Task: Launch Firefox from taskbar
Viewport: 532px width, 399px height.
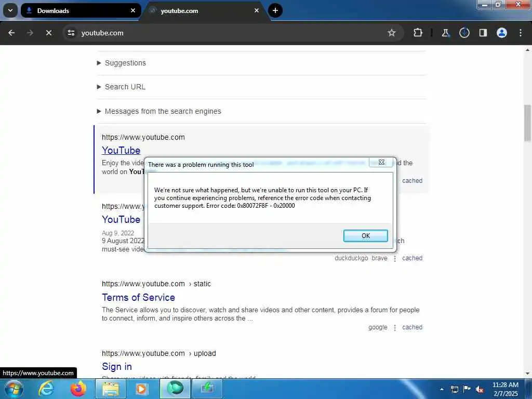Action: tap(78, 389)
